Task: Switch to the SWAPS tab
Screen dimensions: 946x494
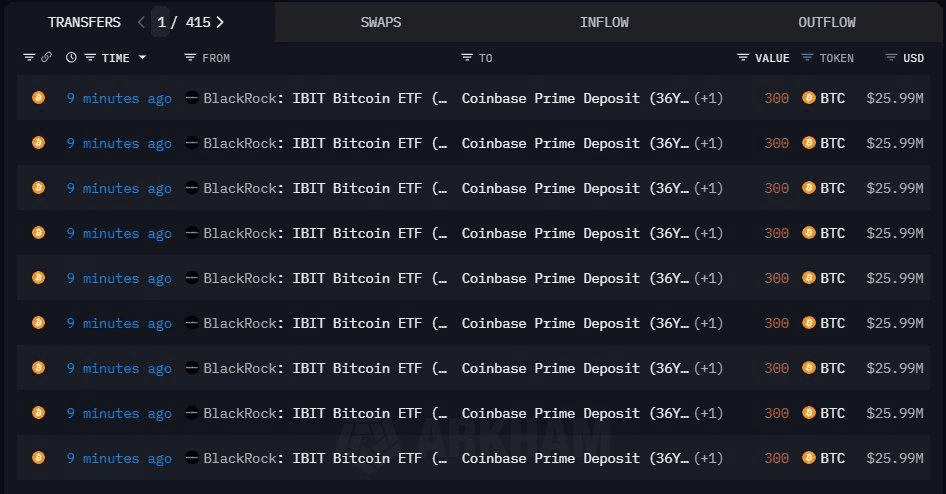Action: tap(381, 22)
